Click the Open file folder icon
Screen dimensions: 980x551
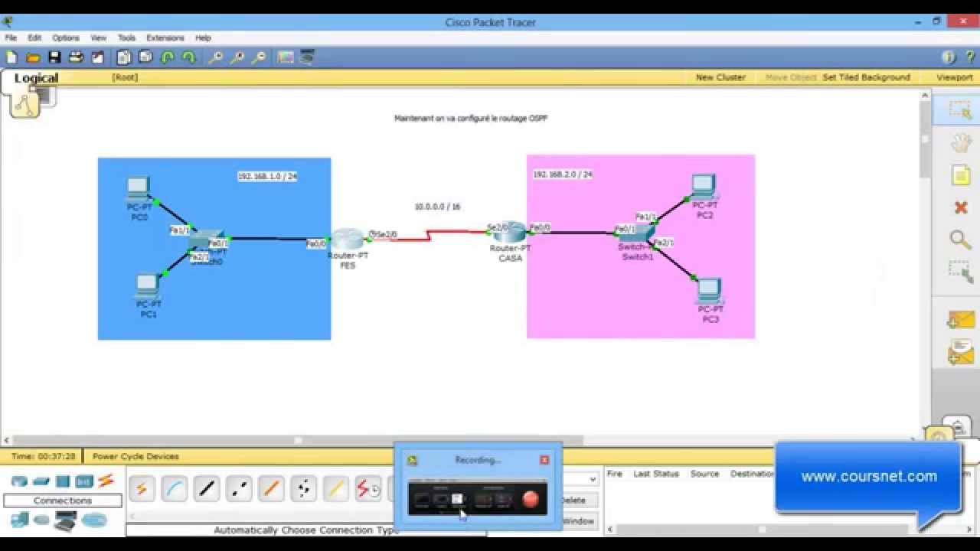[33, 57]
